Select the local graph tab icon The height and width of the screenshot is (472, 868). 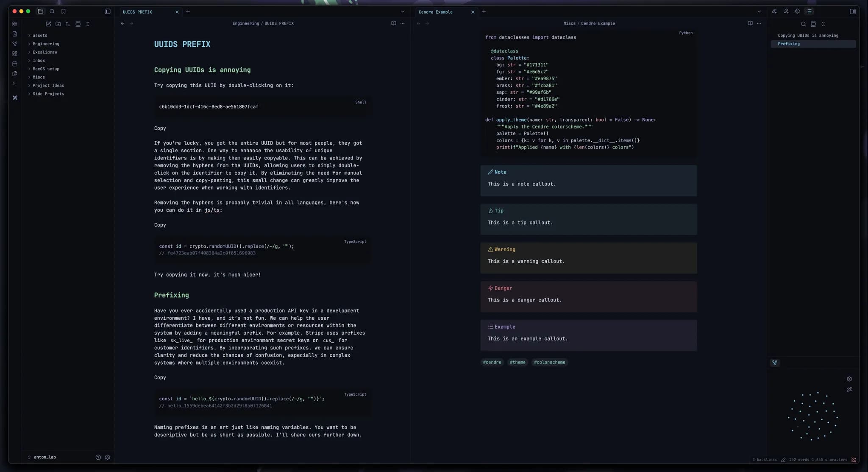pyautogui.click(x=775, y=363)
